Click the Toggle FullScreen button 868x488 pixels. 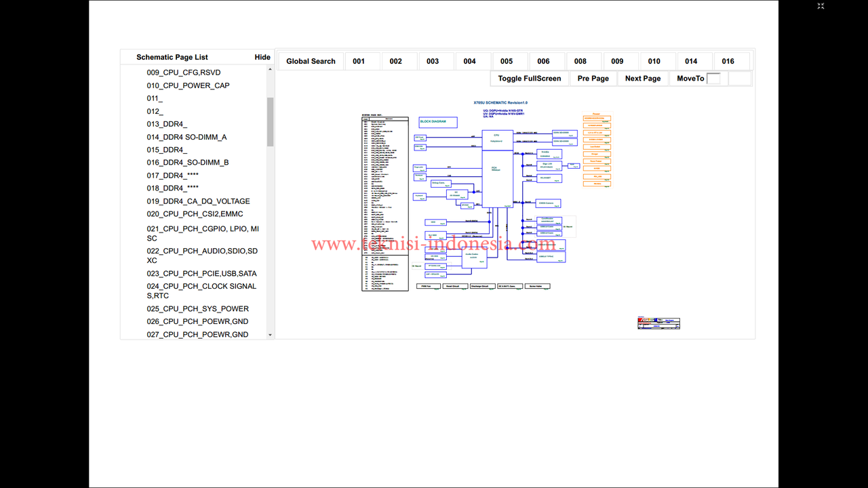(x=530, y=79)
